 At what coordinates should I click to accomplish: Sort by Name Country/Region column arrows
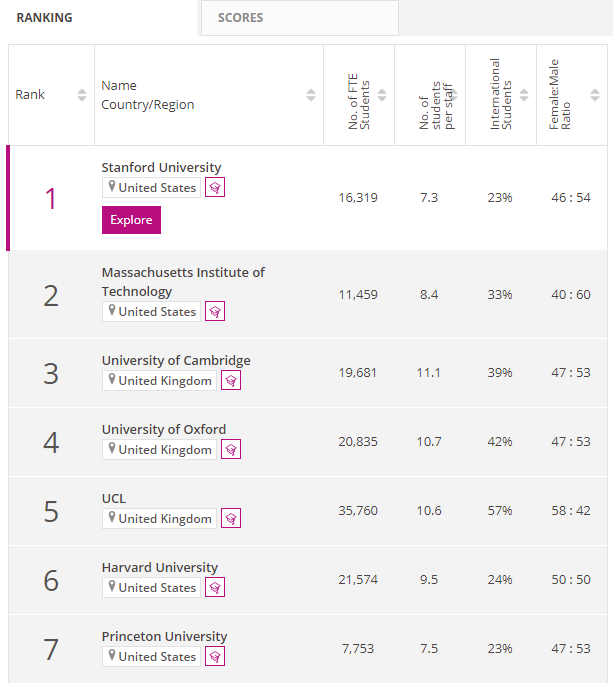point(311,95)
